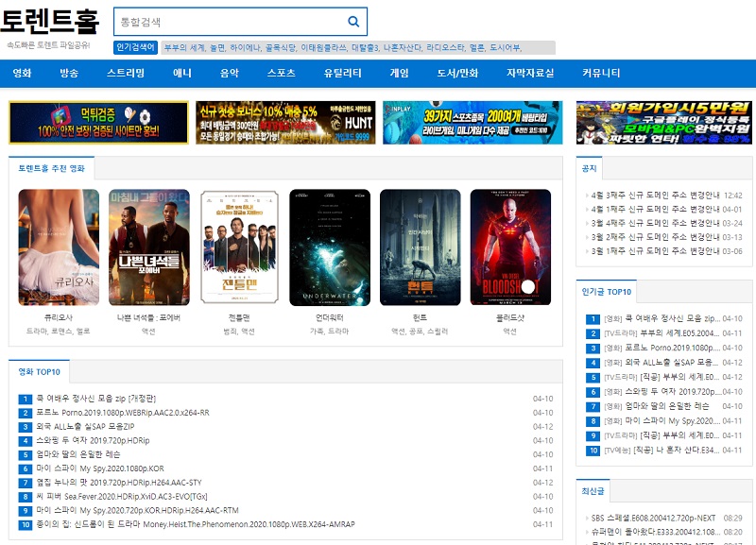Open the 애니 menu
The width and height of the screenshot is (756, 545).
tap(182, 74)
